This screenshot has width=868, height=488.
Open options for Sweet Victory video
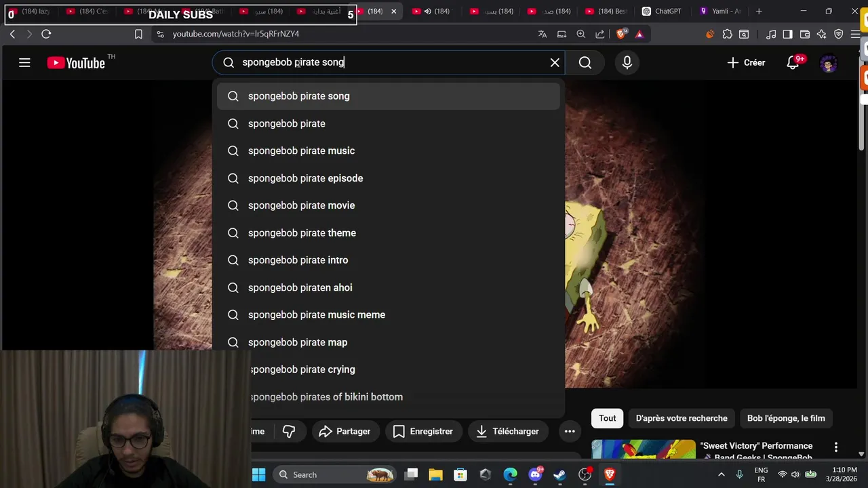[835, 447]
